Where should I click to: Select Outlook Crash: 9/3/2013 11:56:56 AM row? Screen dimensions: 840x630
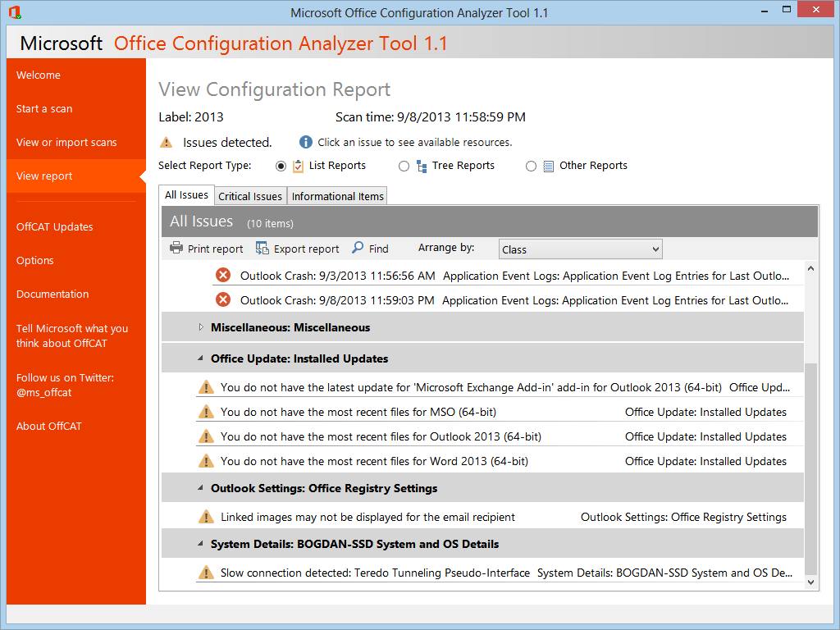[508, 276]
